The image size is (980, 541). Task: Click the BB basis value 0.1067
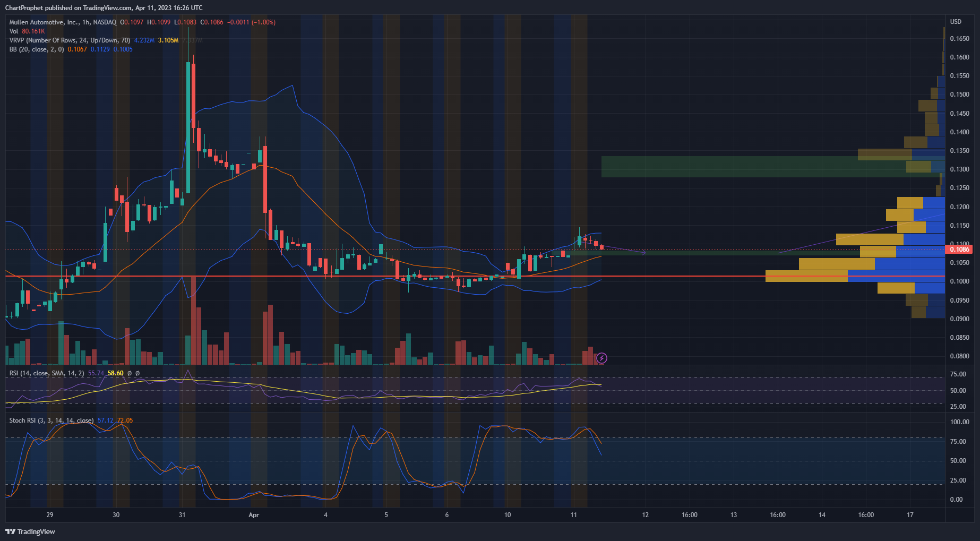pyautogui.click(x=77, y=49)
